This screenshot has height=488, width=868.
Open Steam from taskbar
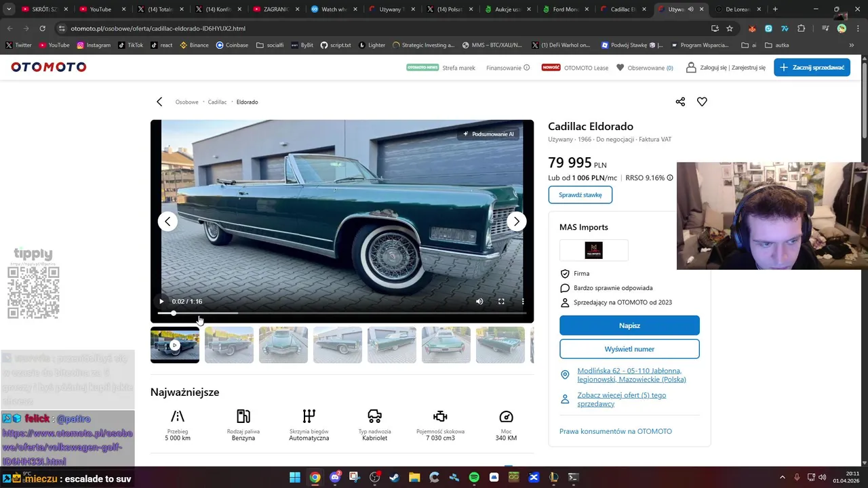[x=395, y=477]
